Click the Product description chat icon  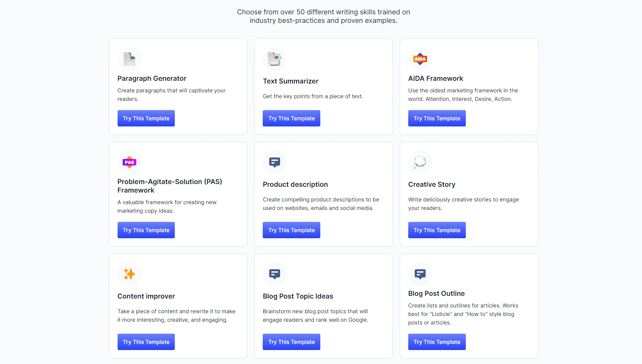tap(274, 162)
